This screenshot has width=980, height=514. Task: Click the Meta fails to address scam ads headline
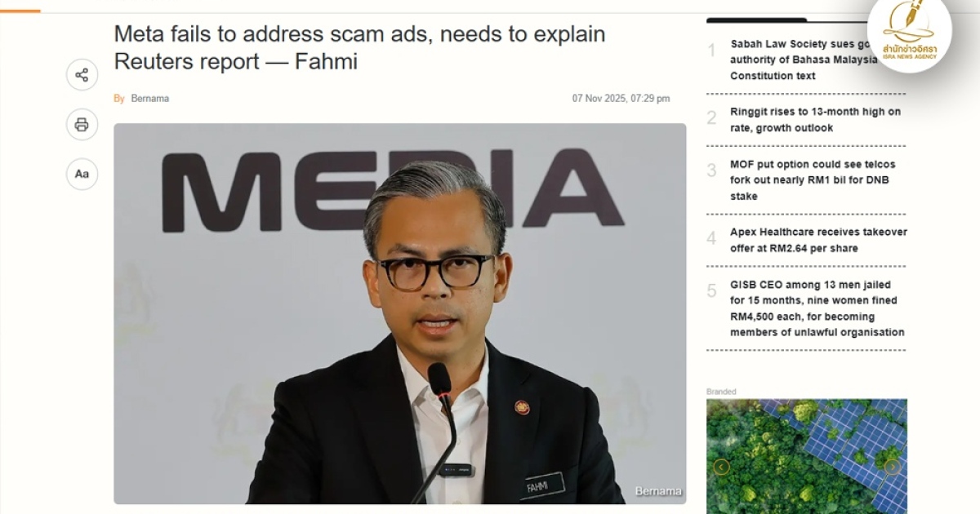click(359, 47)
